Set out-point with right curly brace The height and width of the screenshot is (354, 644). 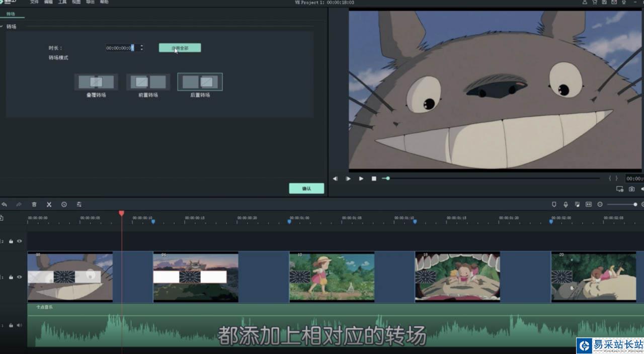(x=616, y=179)
